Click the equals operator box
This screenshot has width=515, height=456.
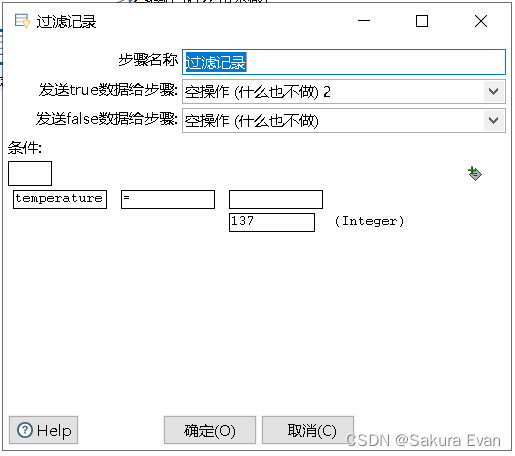(x=168, y=199)
